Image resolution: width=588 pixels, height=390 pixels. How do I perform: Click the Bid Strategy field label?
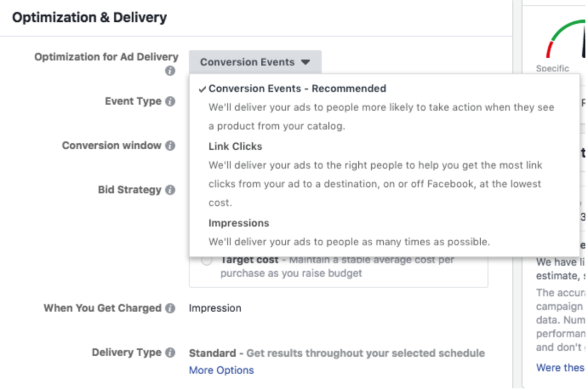[130, 190]
